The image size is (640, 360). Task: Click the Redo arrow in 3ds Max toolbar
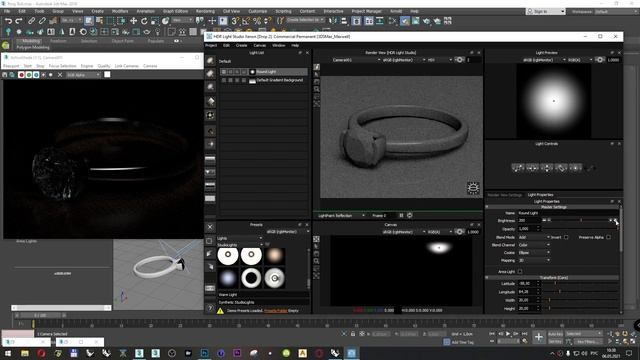pyautogui.click(x=19, y=21)
